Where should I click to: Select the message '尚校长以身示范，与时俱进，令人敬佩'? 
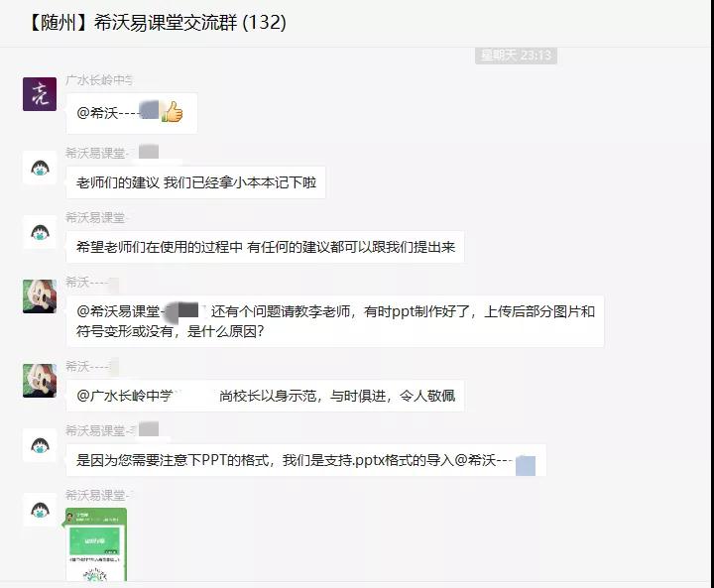click(337, 396)
